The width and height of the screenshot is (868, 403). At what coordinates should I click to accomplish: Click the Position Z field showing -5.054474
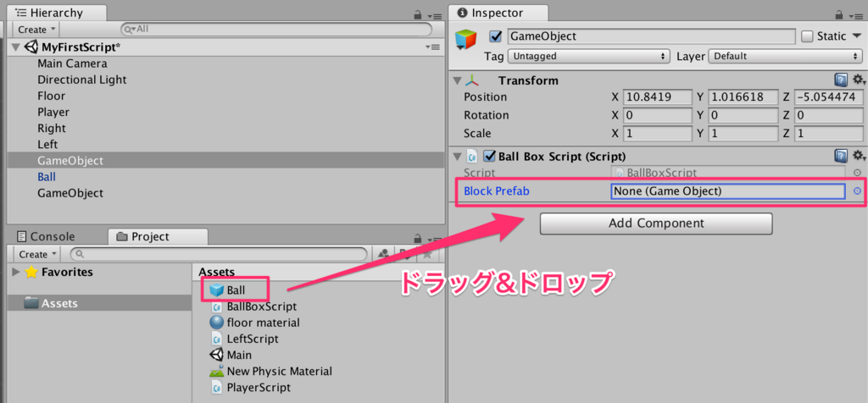(x=828, y=97)
